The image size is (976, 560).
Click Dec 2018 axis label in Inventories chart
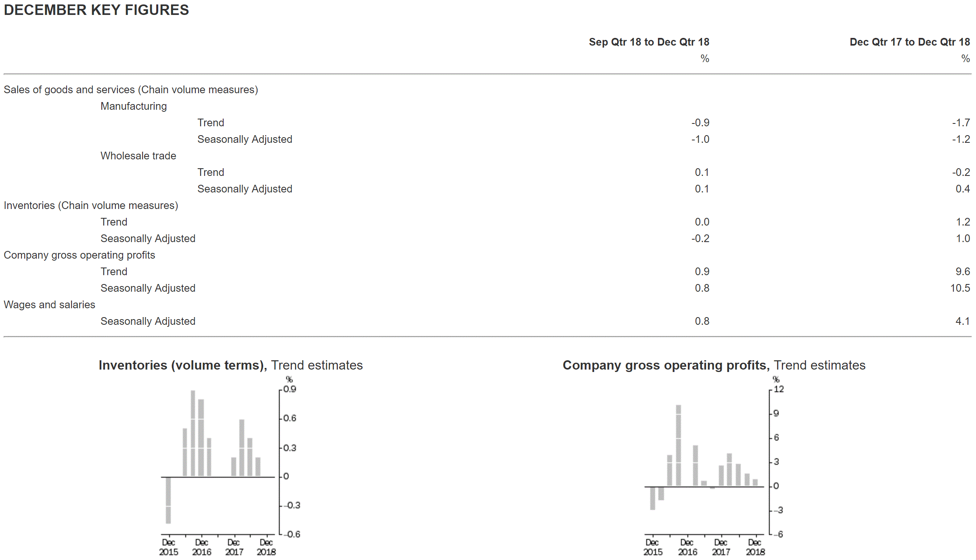[266, 547]
